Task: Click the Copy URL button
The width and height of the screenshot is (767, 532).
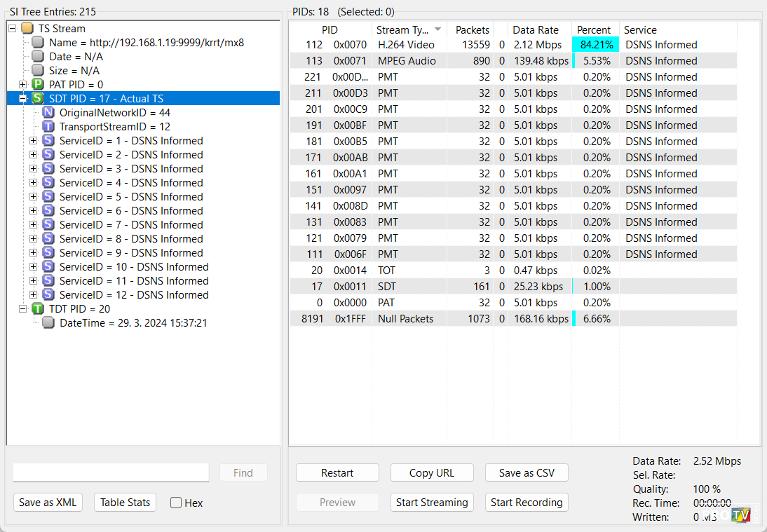Action: point(431,473)
